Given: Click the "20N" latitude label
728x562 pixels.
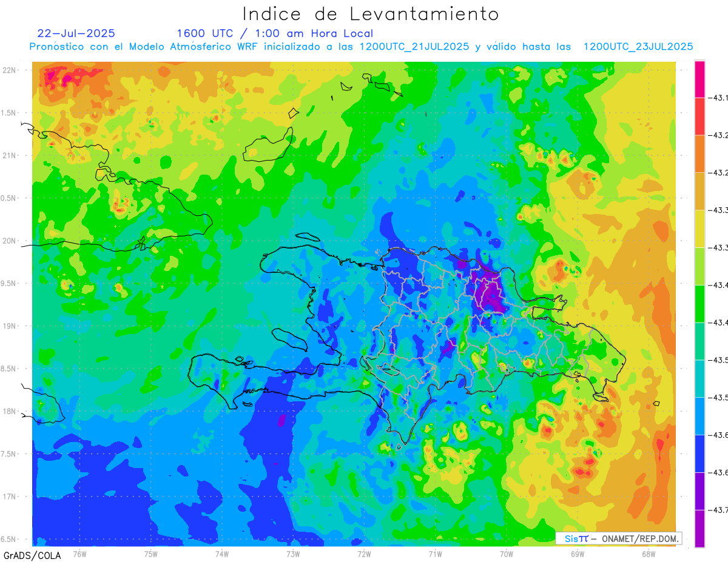Looking at the screenshot, I should [10, 241].
